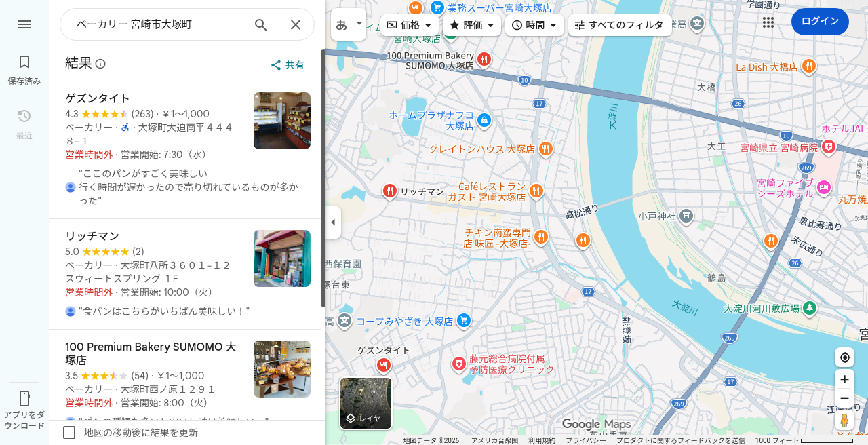
Task: Click the ゲズンタイト review snippet text
Action: [189, 187]
